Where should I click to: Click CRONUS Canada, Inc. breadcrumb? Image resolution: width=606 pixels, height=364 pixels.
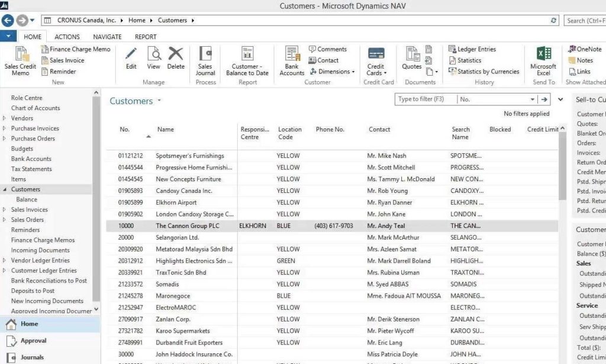coord(86,21)
